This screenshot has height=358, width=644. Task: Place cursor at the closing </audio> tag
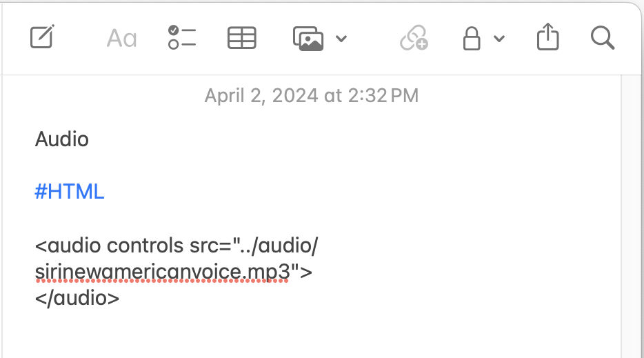[77, 298]
